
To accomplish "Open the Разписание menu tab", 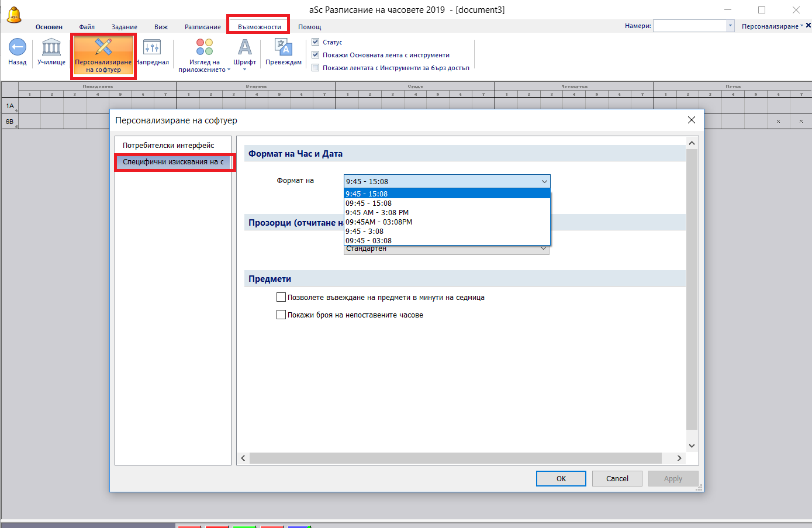I will [203, 27].
